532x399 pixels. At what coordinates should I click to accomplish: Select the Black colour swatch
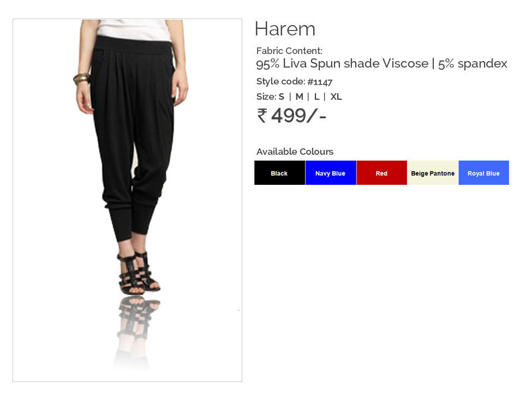coord(279,173)
